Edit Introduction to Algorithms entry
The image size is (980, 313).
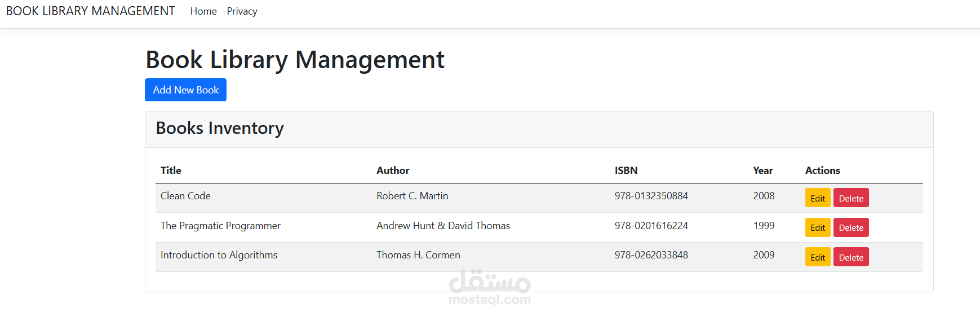(x=817, y=257)
